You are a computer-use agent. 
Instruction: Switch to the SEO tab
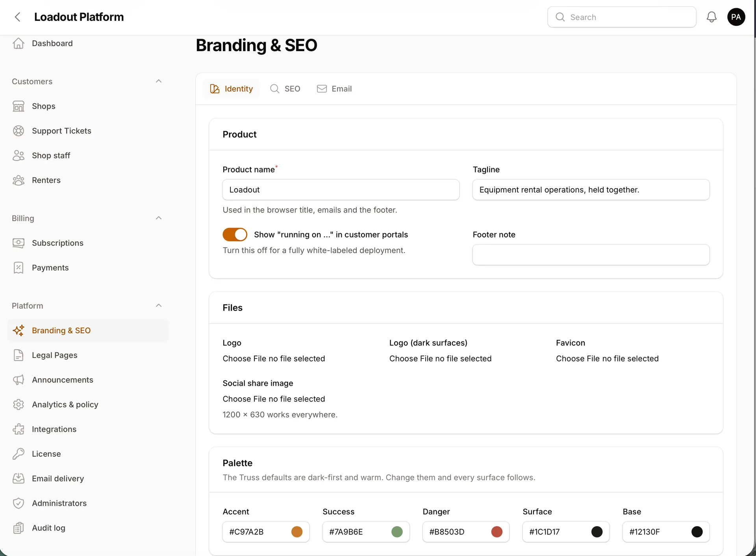click(285, 89)
